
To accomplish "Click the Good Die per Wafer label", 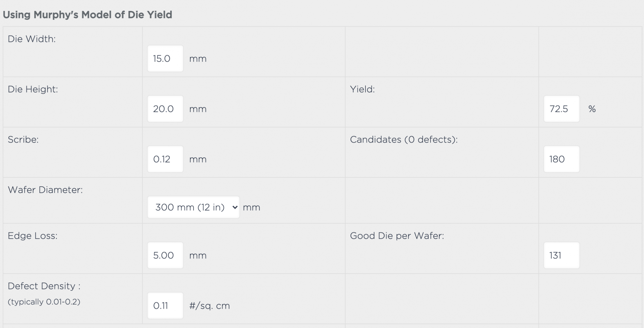I will (397, 236).
